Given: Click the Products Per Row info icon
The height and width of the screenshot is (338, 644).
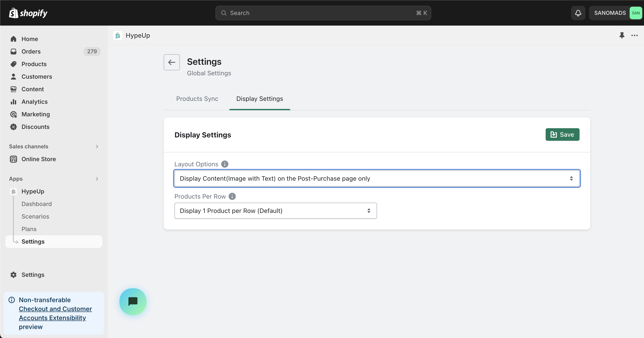Looking at the screenshot, I should click(x=232, y=197).
